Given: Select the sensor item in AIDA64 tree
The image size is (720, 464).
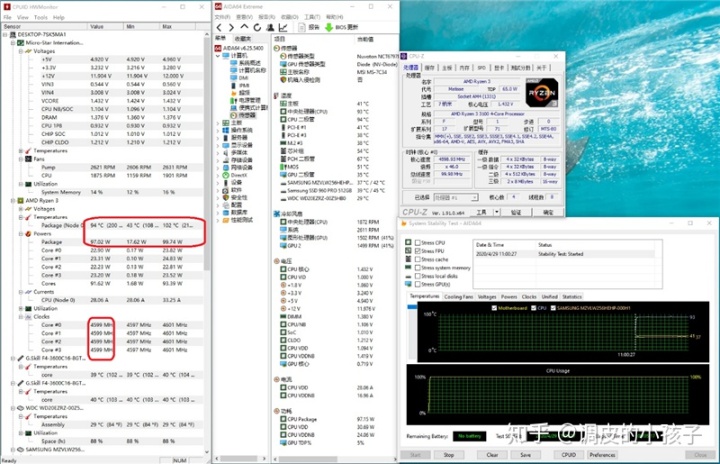Looking at the screenshot, I should (x=242, y=115).
